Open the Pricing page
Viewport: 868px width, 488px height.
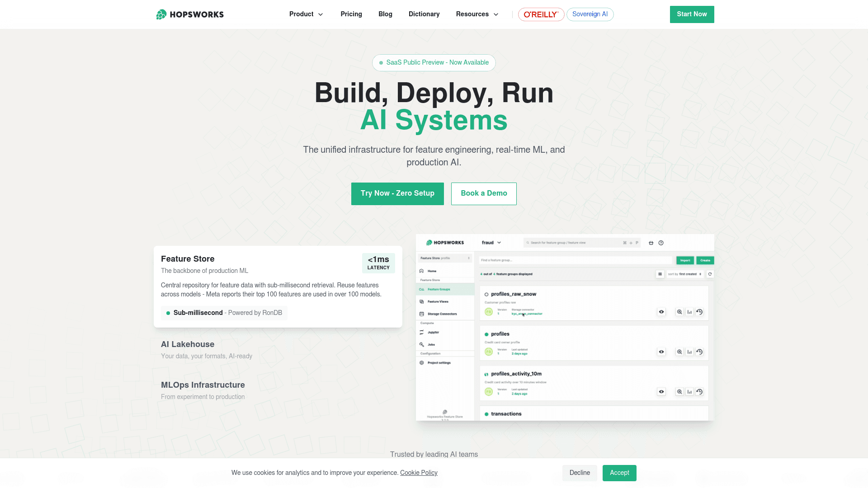click(x=351, y=14)
